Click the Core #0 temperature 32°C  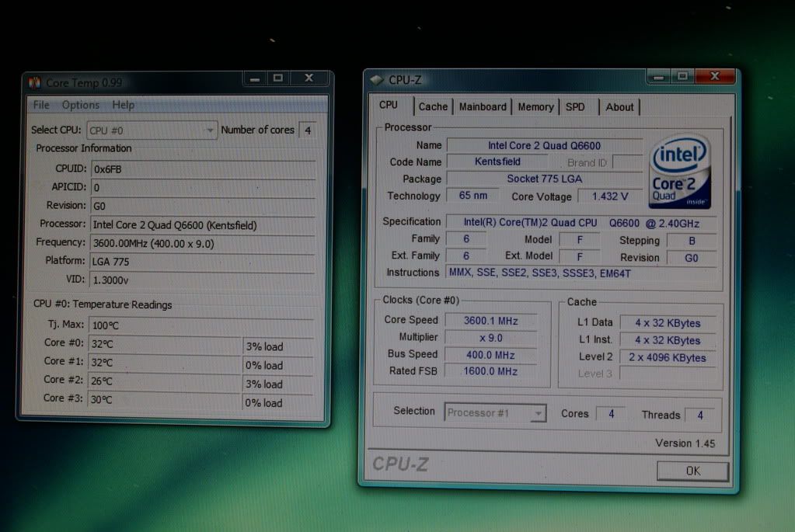pos(165,344)
